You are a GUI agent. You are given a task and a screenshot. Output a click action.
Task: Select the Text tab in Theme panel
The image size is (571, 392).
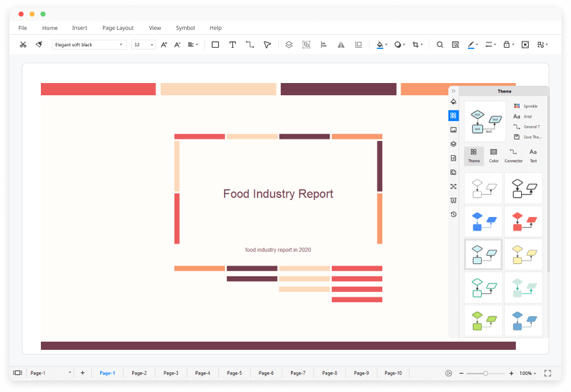click(533, 156)
